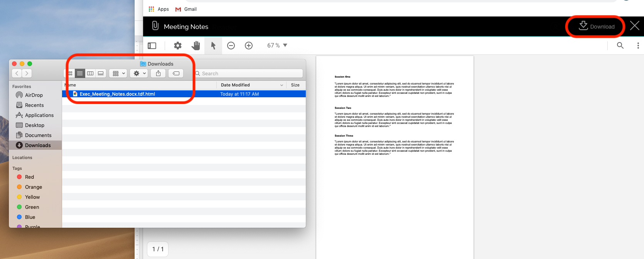
Task: Zoom in with the plus icon
Action: pos(249,46)
